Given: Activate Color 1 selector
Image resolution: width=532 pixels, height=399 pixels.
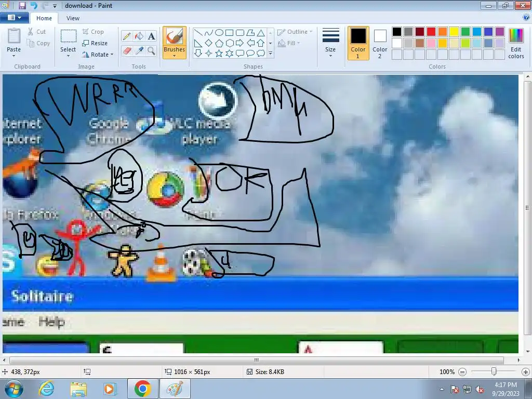Looking at the screenshot, I should point(358,43).
